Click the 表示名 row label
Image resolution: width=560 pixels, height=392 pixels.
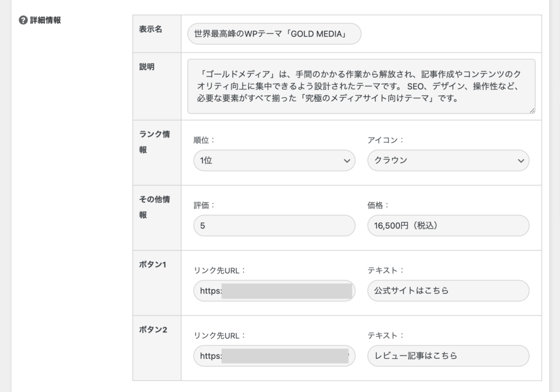pos(150,30)
